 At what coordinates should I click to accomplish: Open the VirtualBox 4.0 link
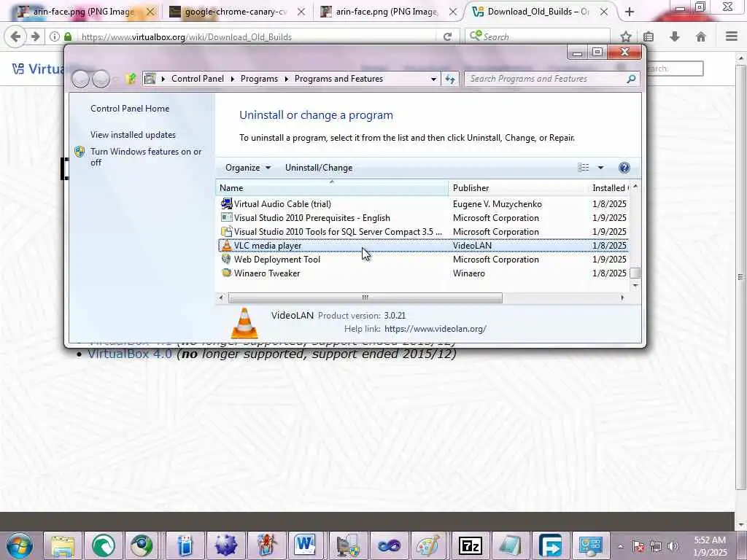pos(130,354)
